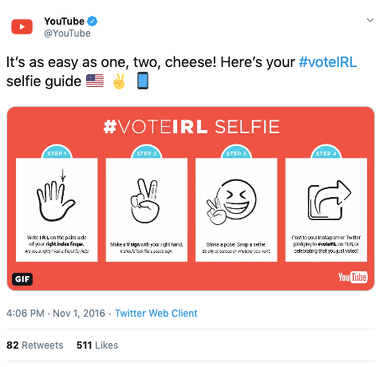The width and height of the screenshot is (379, 367).
Task: Click the American flag emoji
Action: (95, 81)
